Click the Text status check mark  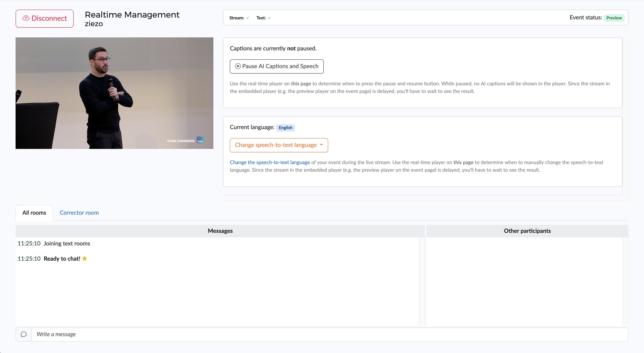269,18
